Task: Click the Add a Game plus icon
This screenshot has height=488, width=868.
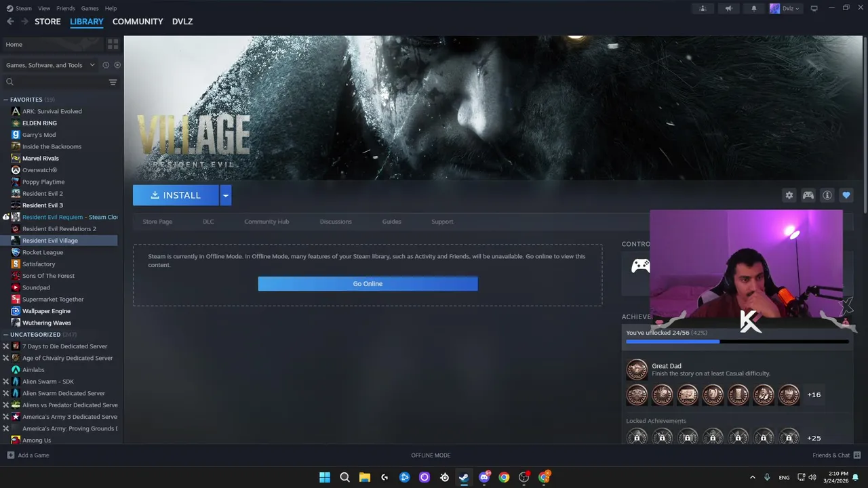Action: click(10, 455)
